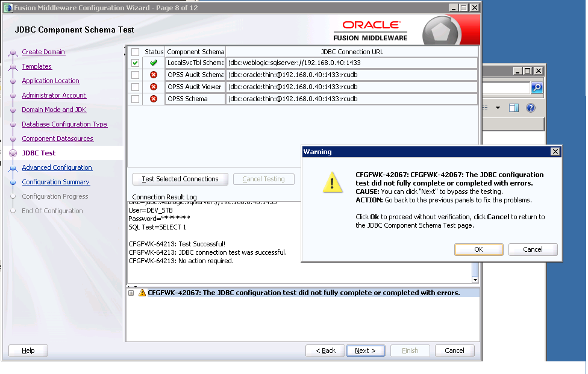Click red error icon beside OPSS Audit Viewer
This screenshot has height=374, width=588.
(x=154, y=87)
